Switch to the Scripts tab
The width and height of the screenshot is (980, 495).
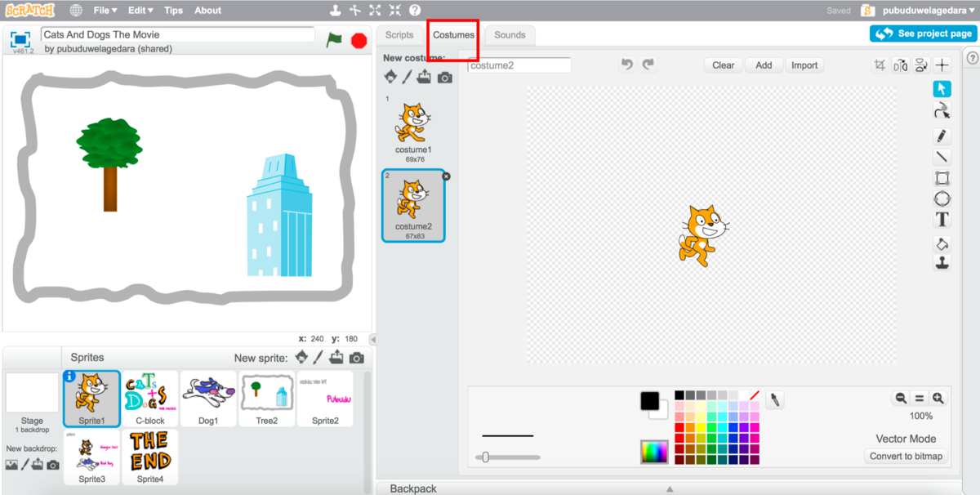tap(399, 35)
